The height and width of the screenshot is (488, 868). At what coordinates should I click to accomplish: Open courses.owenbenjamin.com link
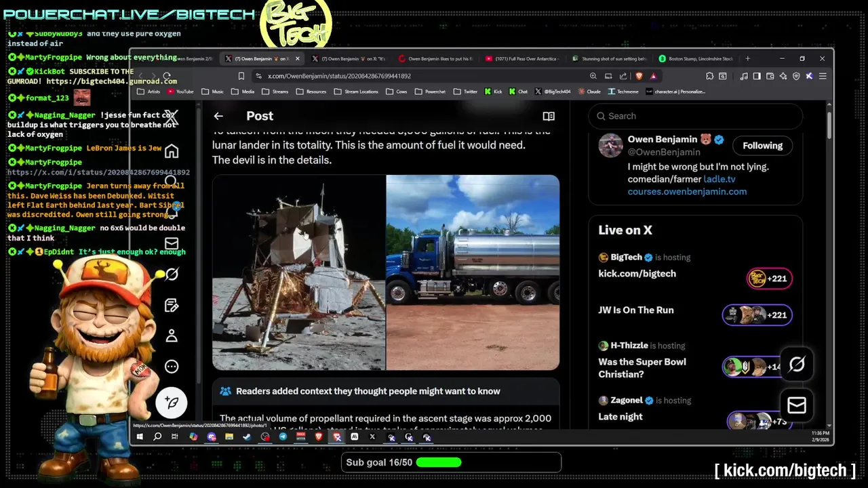[687, 192]
